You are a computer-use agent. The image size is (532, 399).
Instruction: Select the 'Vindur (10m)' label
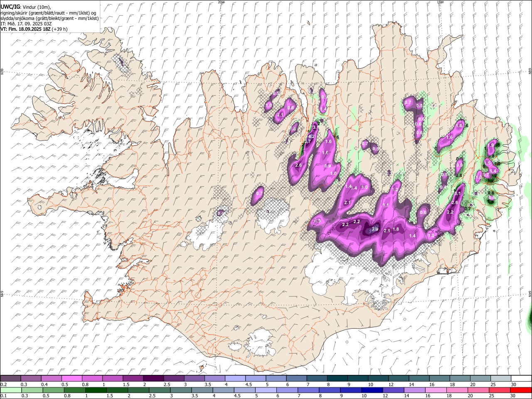37,7
